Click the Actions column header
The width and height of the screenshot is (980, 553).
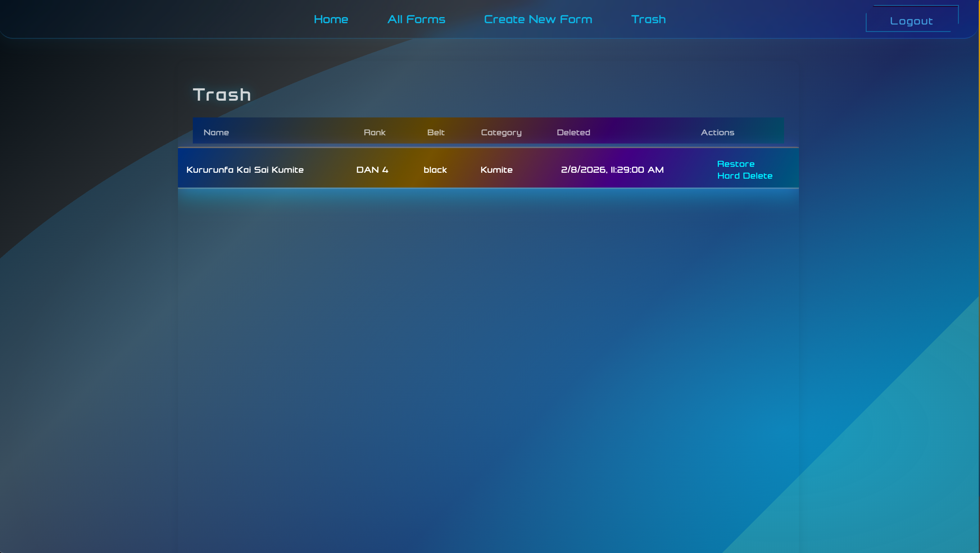717,132
